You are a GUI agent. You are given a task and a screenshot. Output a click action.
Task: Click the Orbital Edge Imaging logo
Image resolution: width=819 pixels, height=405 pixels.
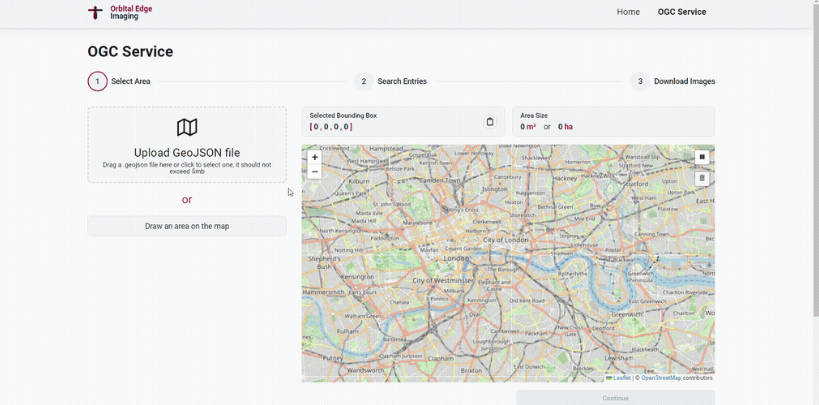point(119,12)
